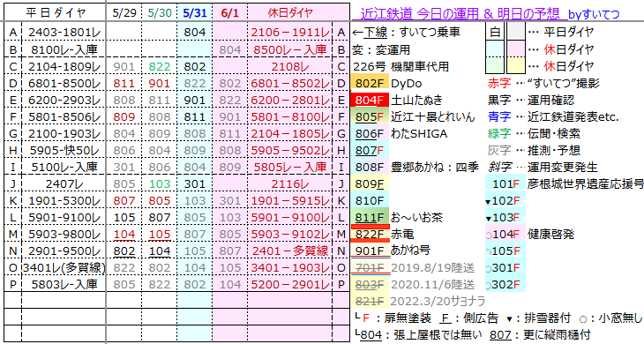The height and width of the screenshot is (344, 644).
Task: Click the 806F わたSHIGA legend entry
Action: (400, 133)
